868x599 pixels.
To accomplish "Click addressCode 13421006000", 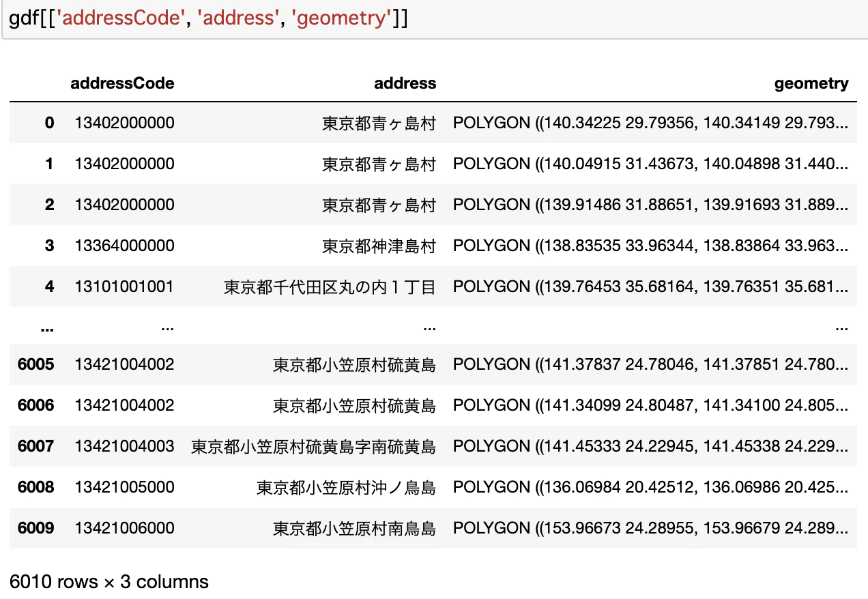I will tap(125, 528).
